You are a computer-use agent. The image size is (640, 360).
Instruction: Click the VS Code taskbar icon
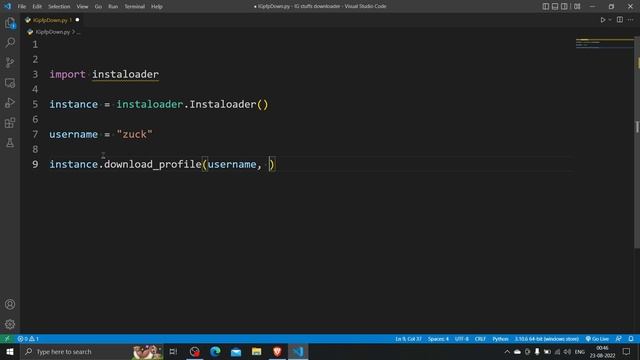298,352
